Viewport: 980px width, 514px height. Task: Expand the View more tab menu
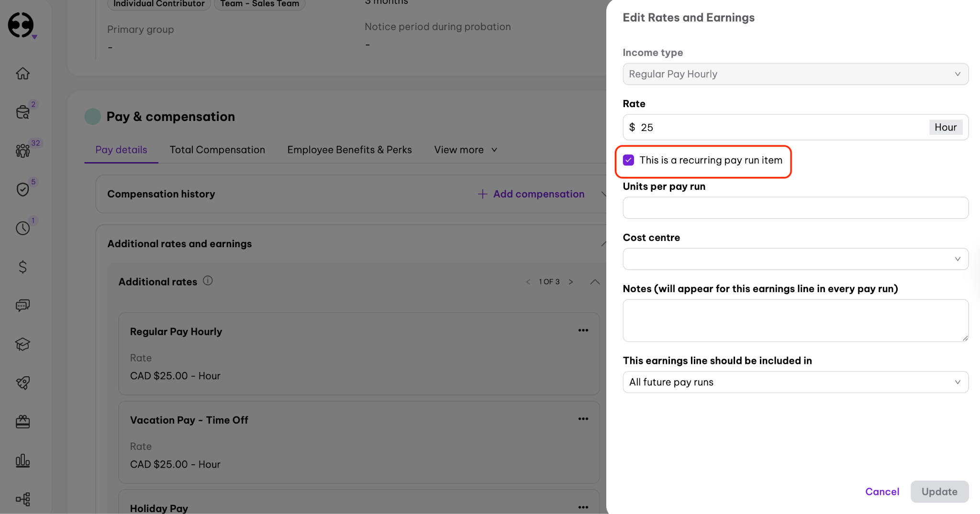tap(466, 150)
